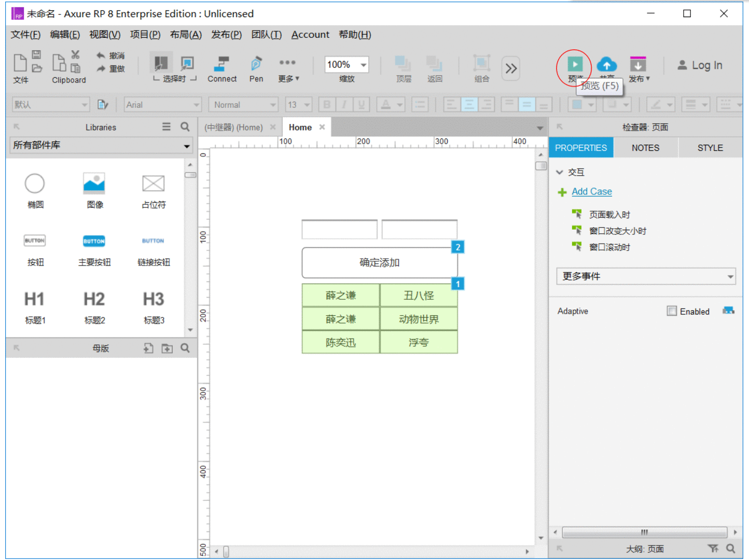Add a folder in 母版 panel

click(167, 348)
